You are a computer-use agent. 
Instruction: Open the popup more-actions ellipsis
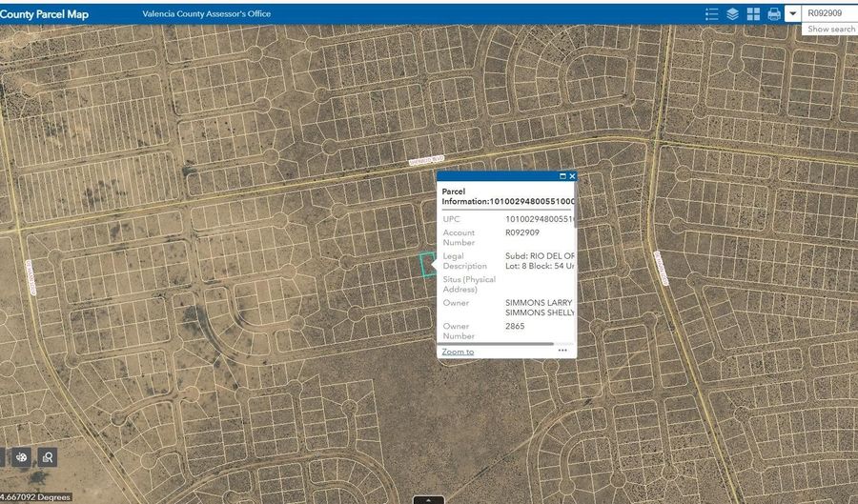pyautogui.click(x=562, y=351)
